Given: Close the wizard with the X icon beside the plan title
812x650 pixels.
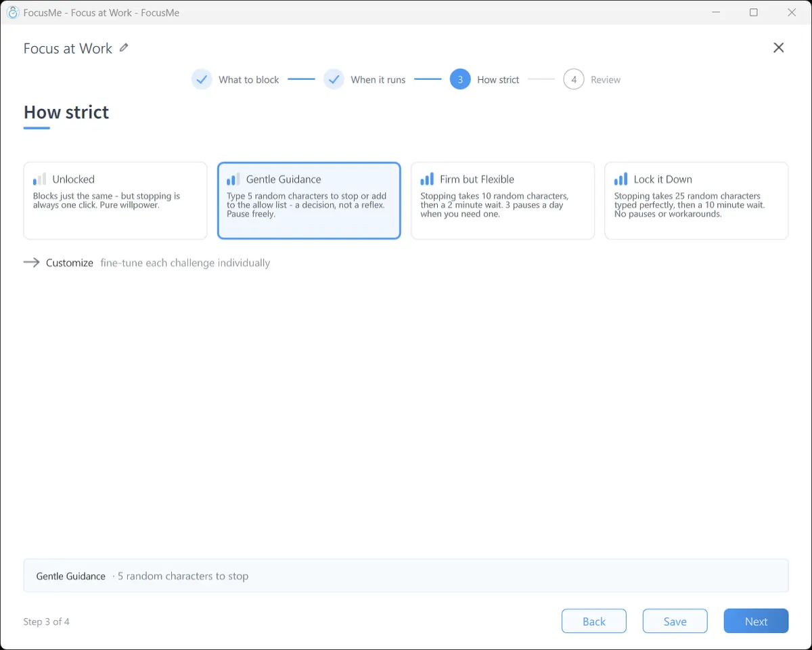Looking at the screenshot, I should 779,47.
